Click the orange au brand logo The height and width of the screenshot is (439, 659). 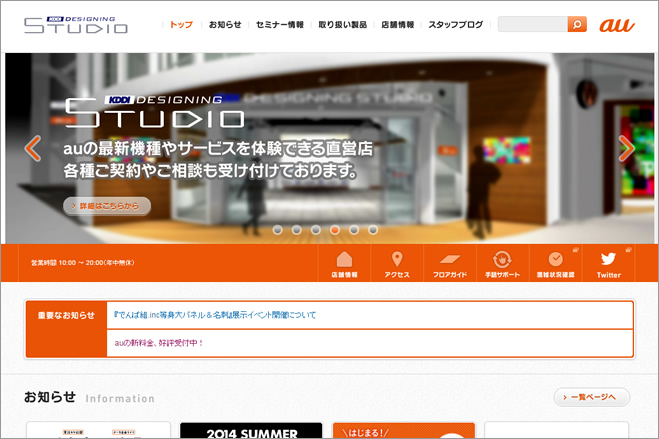pyautogui.click(x=617, y=25)
